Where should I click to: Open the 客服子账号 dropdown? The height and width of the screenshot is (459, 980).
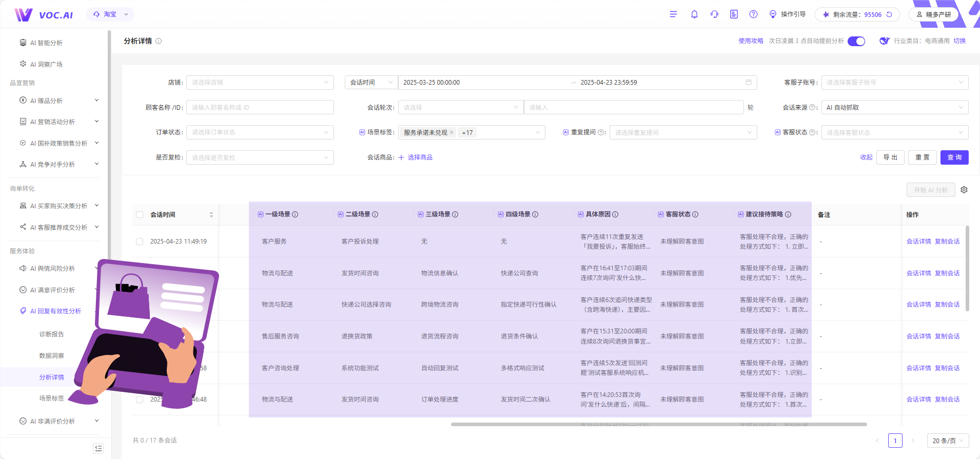(x=895, y=82)
